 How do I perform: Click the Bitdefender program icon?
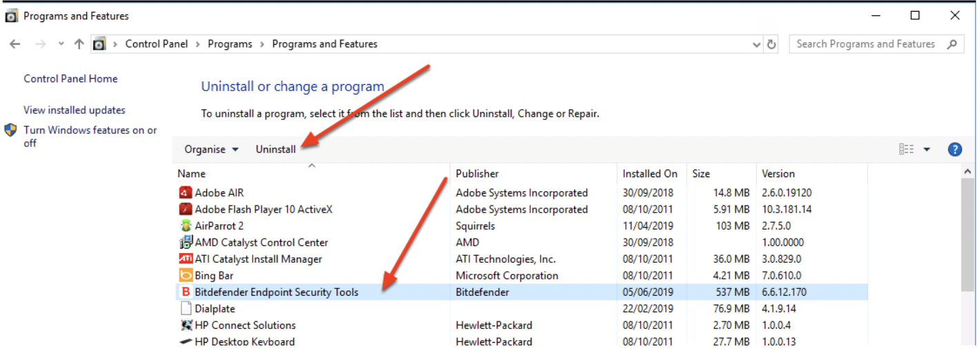[x=185, y=292]
